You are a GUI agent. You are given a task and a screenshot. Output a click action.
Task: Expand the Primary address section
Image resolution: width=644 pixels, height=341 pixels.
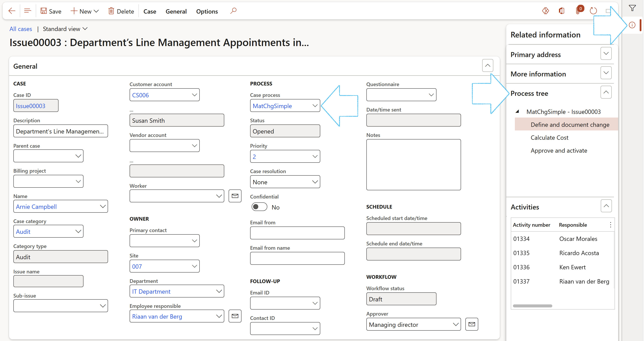point(606,54)
